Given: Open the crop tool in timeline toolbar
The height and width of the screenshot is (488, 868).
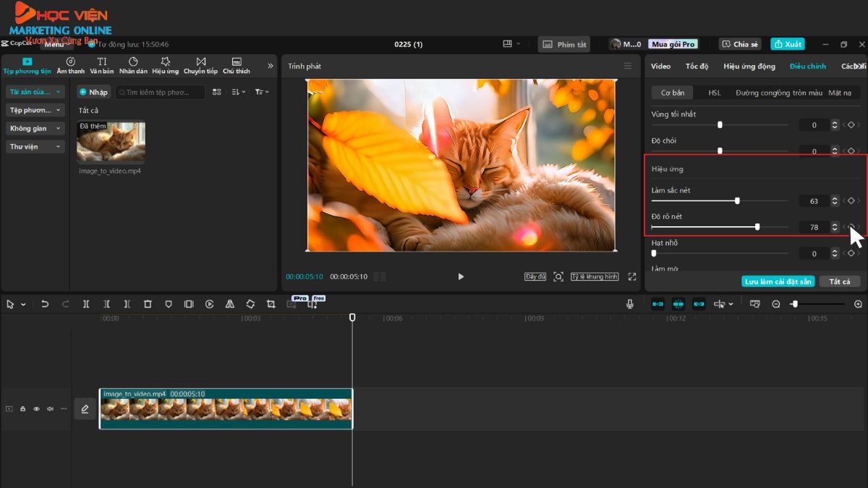Looking at the screenshot, I should pos(271,304).
